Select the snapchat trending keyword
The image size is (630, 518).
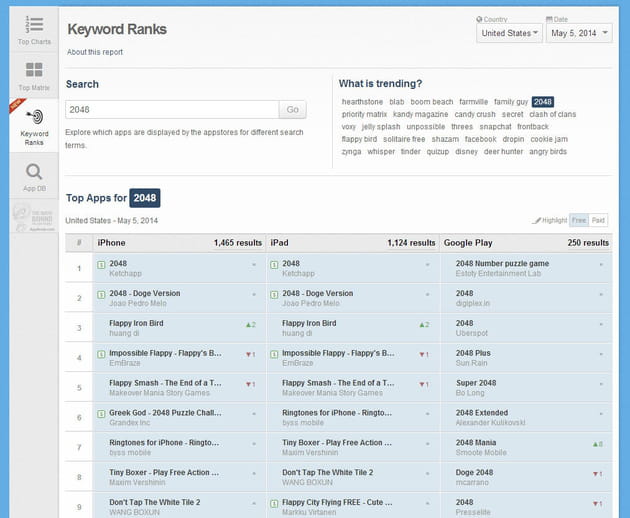tap(495, 127)
